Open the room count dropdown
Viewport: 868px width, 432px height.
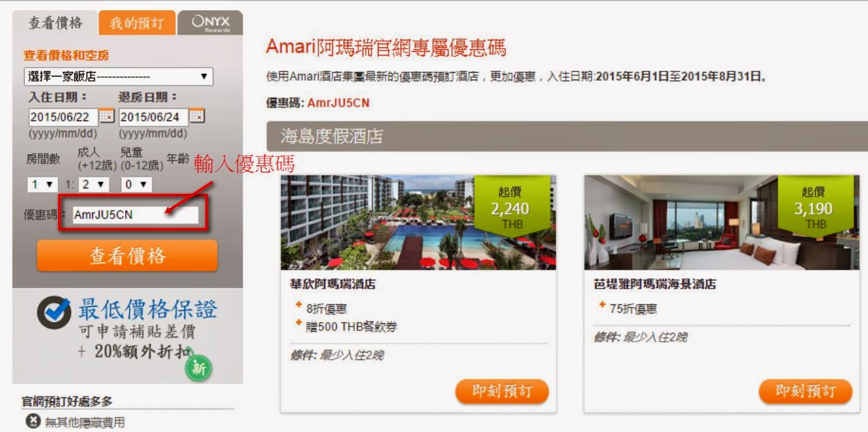39,184
